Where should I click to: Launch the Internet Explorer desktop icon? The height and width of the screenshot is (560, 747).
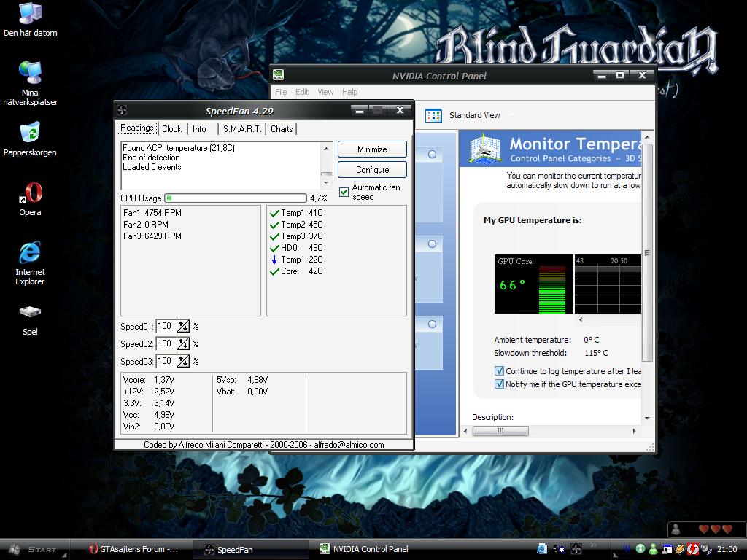(x=30, y=262)
